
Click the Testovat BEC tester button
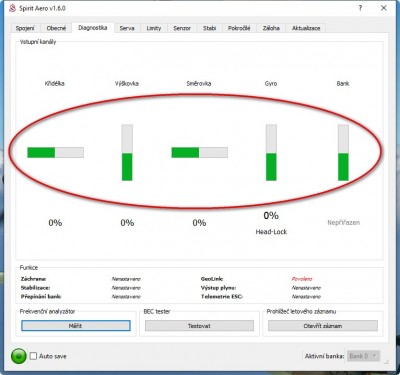click(x=199, y=326)
